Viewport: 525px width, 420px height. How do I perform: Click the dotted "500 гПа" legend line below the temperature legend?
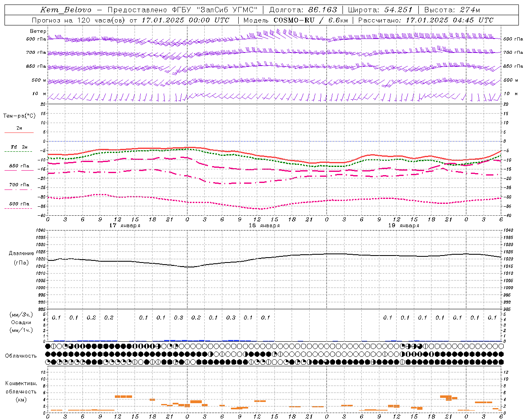click(19, 208)
